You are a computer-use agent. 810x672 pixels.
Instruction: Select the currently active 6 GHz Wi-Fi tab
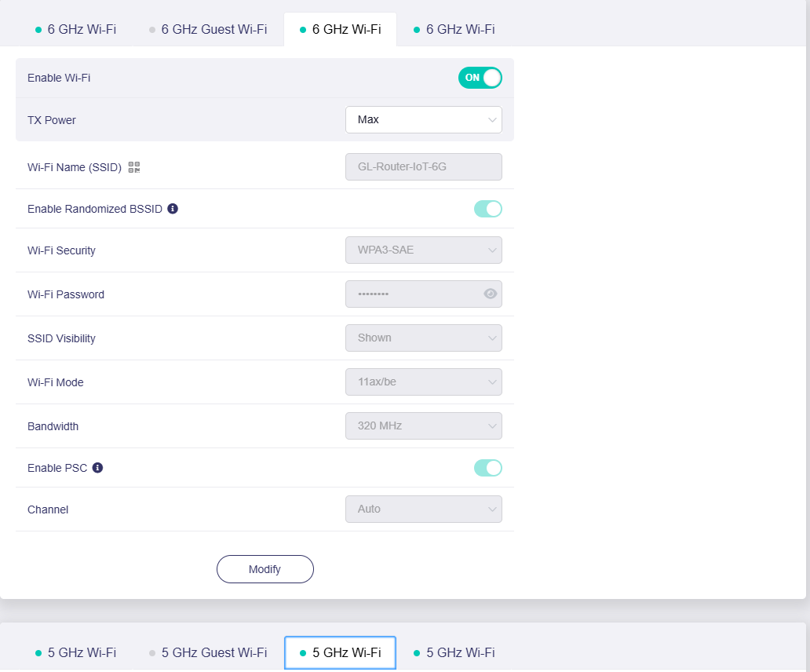point(340,30)
